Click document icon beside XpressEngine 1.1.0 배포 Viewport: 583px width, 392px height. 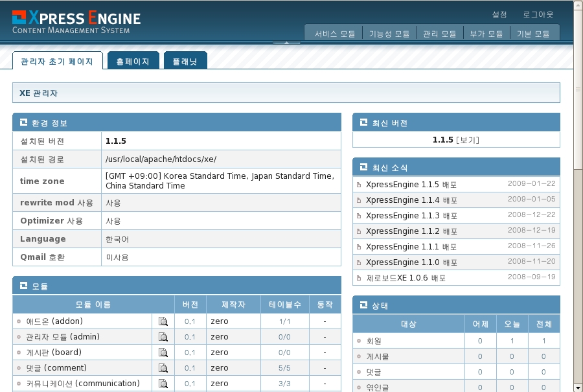359,263
